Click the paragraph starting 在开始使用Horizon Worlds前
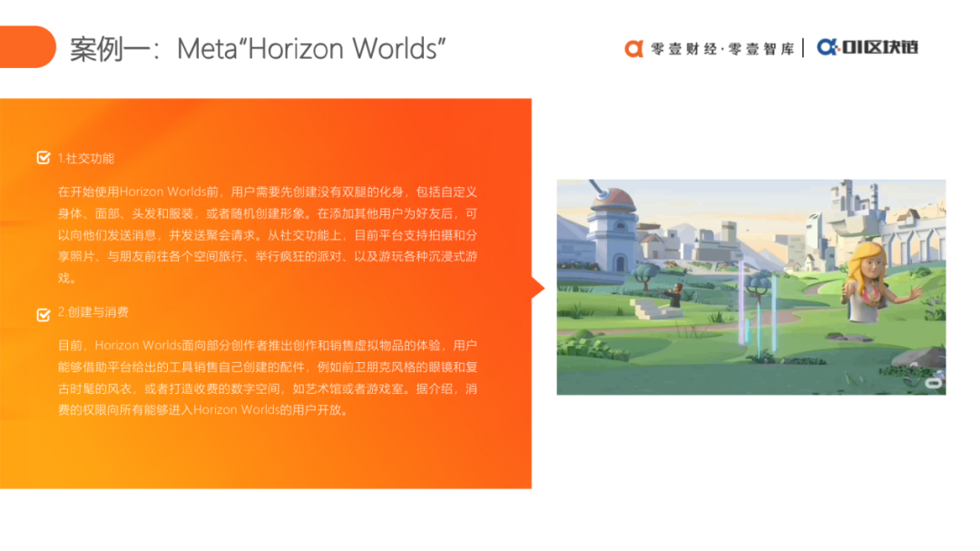 (x=268, y=234)
